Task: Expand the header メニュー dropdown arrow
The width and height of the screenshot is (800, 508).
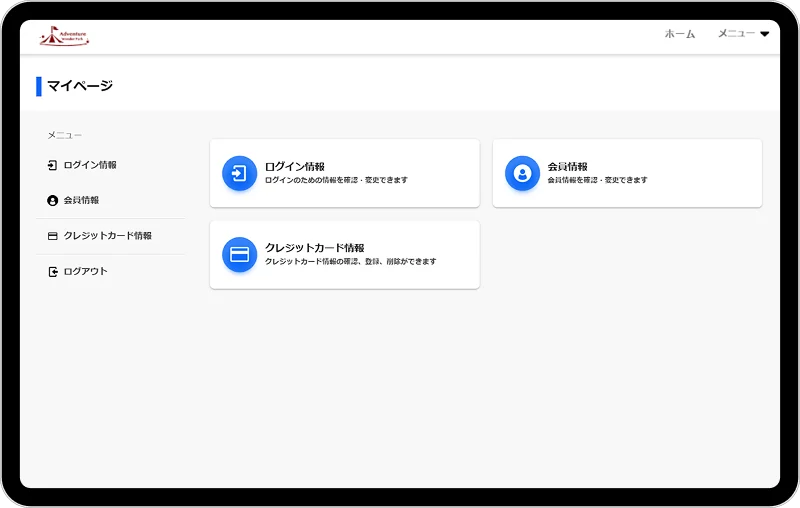Action: [x=765, y=34]
